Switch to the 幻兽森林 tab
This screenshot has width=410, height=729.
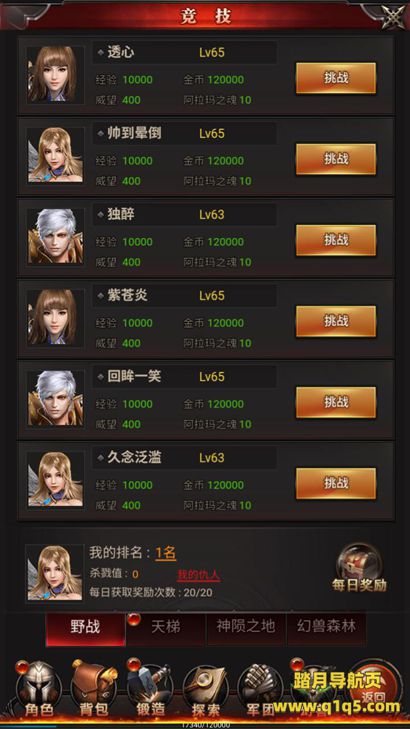pos(326,628)
